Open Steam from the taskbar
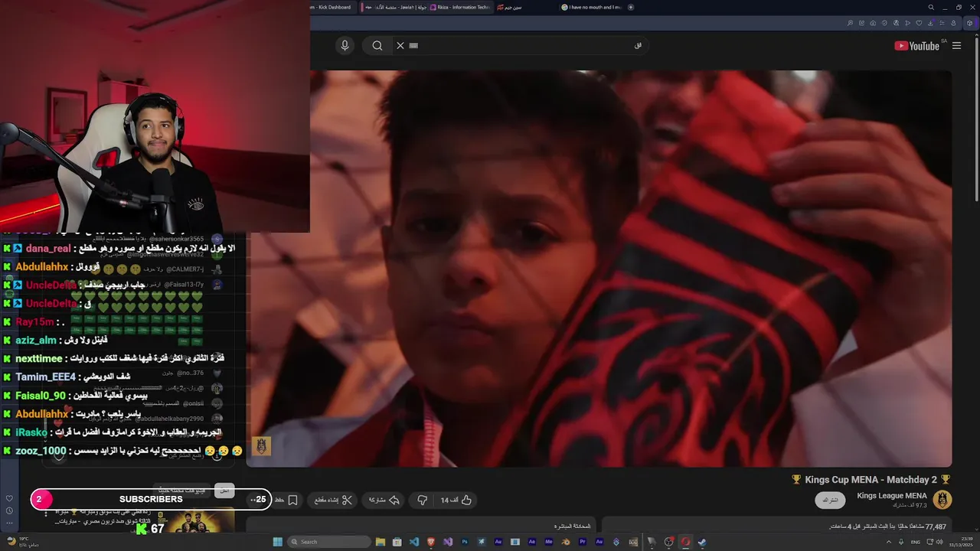This screenshot has height=551, width=980. pyautogui.click(x=702, y=542)
